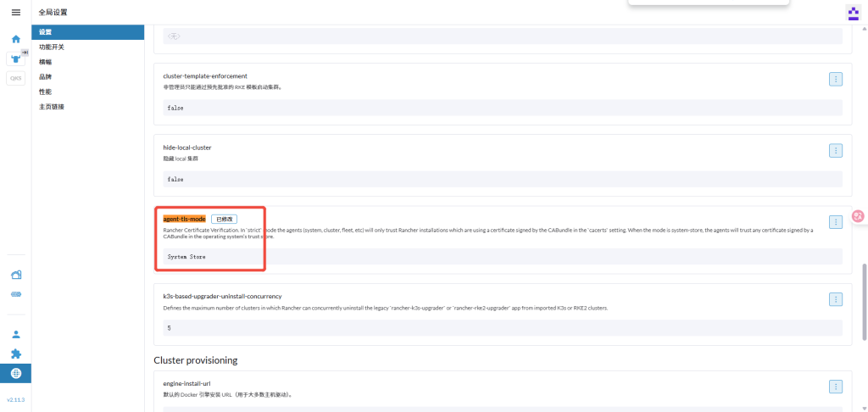
Task: Open actions menu for cluster-template-enforcement
Action: pos(835,79)
